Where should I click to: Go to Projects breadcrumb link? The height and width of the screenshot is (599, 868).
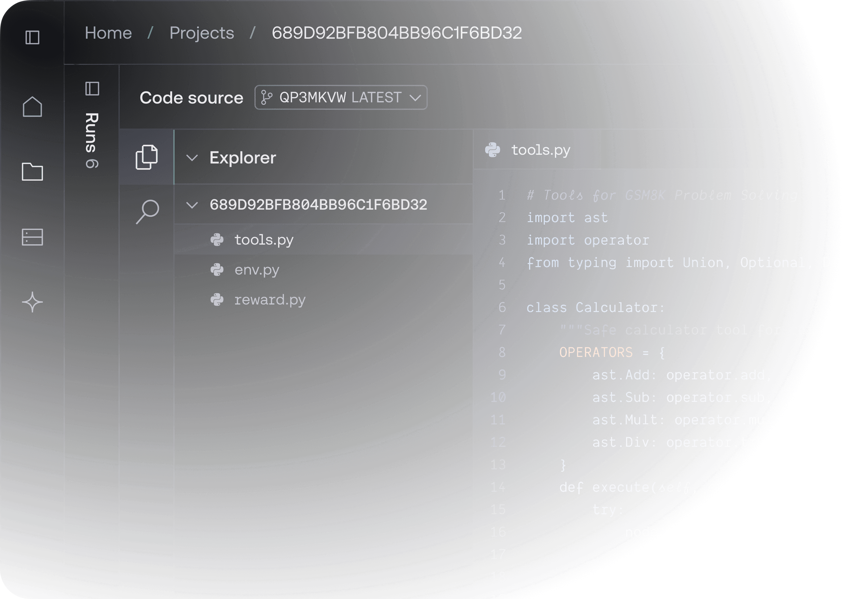tap(201, 33)
